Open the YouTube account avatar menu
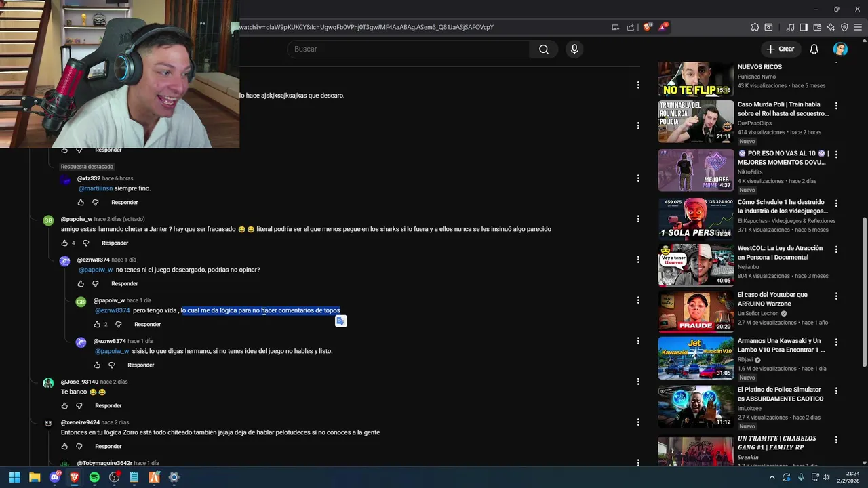The width and height of the screenshot is (868, 488). (x=840, y=49)
